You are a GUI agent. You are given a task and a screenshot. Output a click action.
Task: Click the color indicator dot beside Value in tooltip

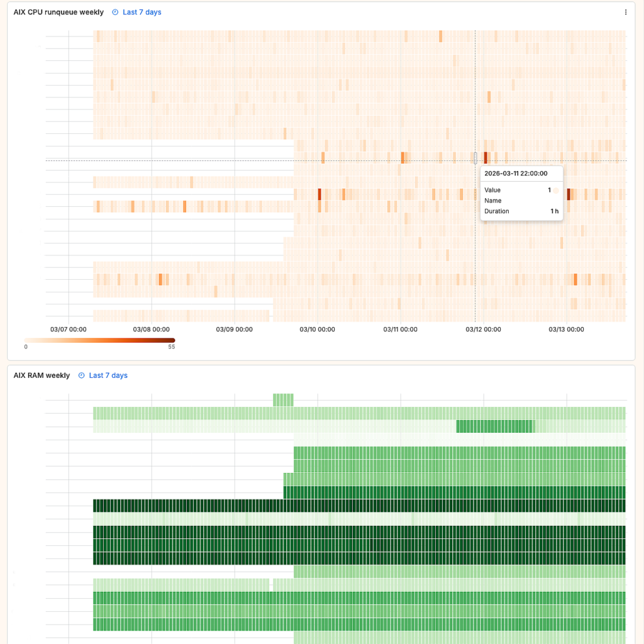coord(556,190)
